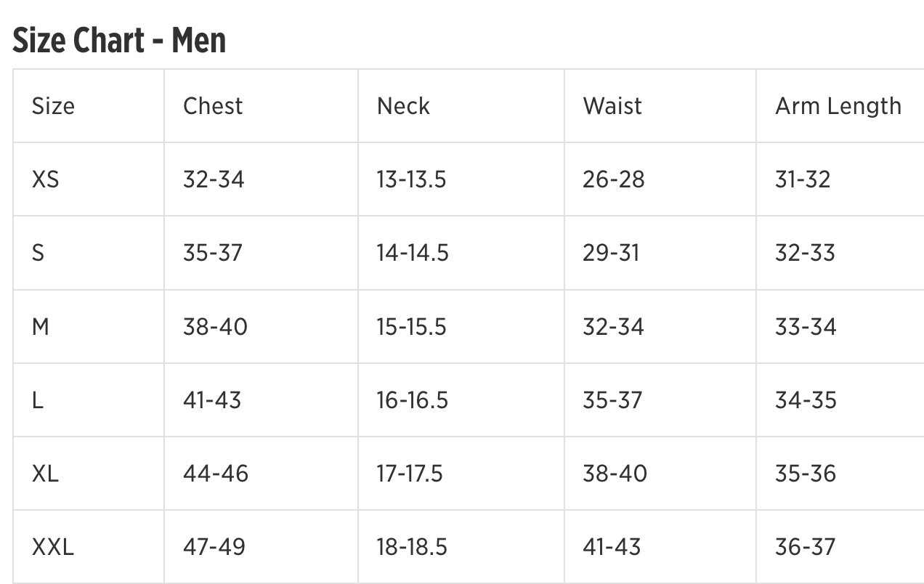Click the Arm Length column header
The height and width of the screenshot is (584, 924).
(838, 106)
